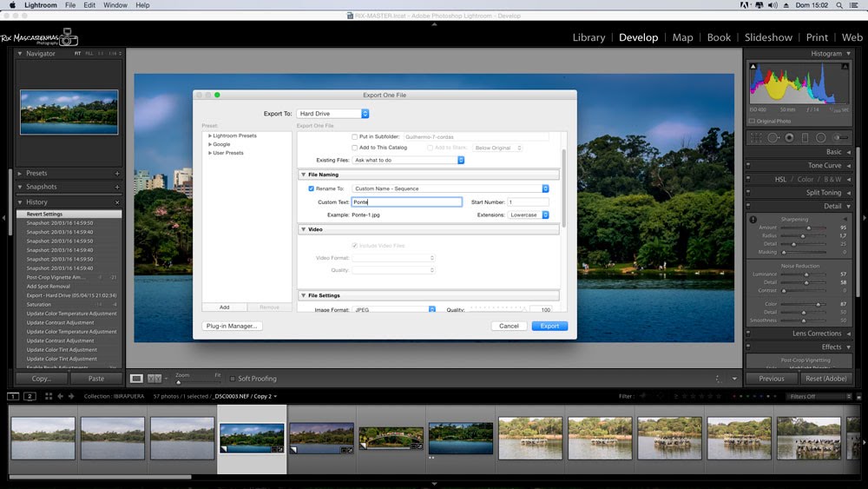Uncheck the Rename To checkbox
Image resolution: width=868 pixels, height=489 pixels.
312,188
